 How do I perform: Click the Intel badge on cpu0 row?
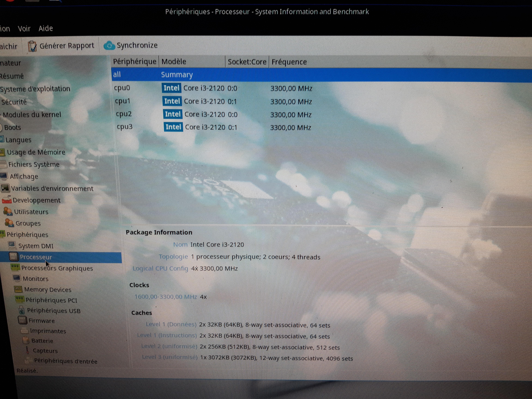(x=171, y=88)
